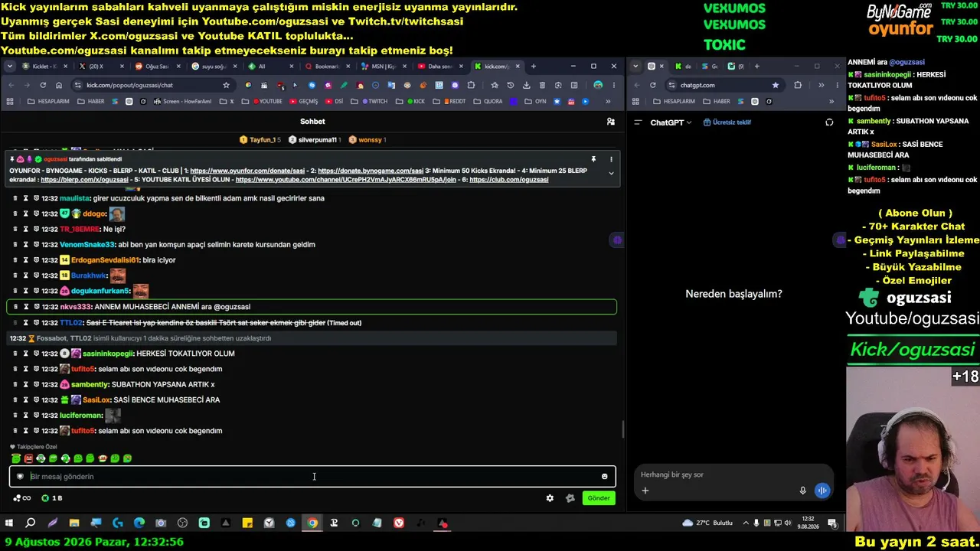
Task: Click the Tayfun_1 top gifter badge
Action: click(x=260, y=140)
